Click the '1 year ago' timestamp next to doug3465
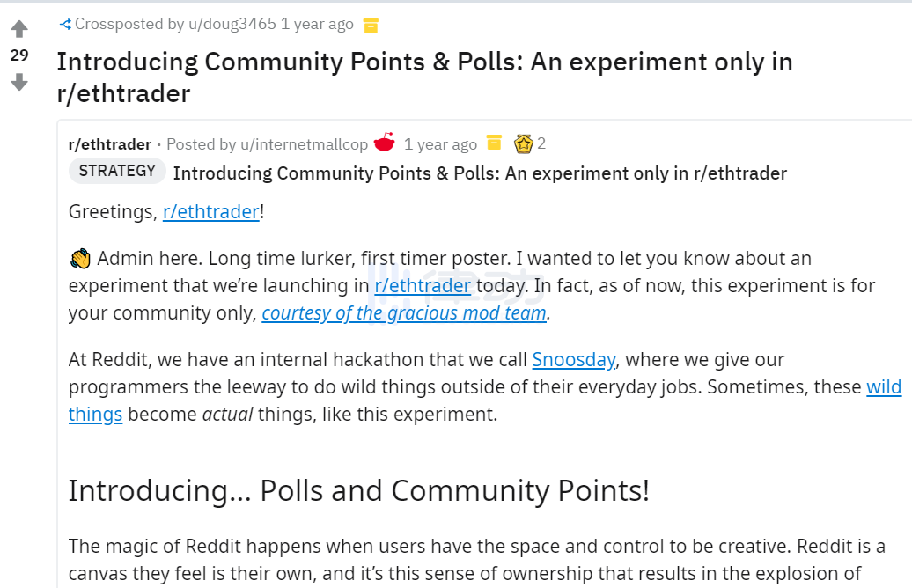Screen dimensions: 912x588 coord(317,25)
